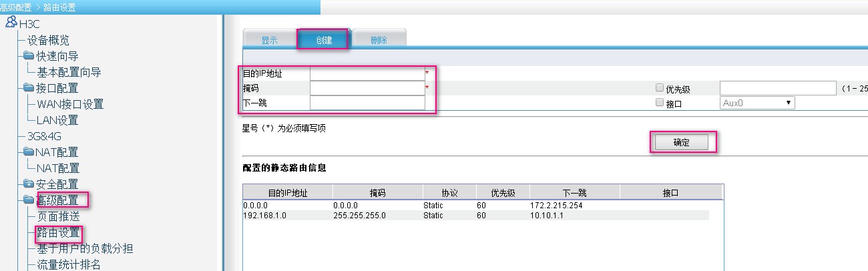Open 流量统计排名 tree item
868x271 pixels.
pos(69,264)
